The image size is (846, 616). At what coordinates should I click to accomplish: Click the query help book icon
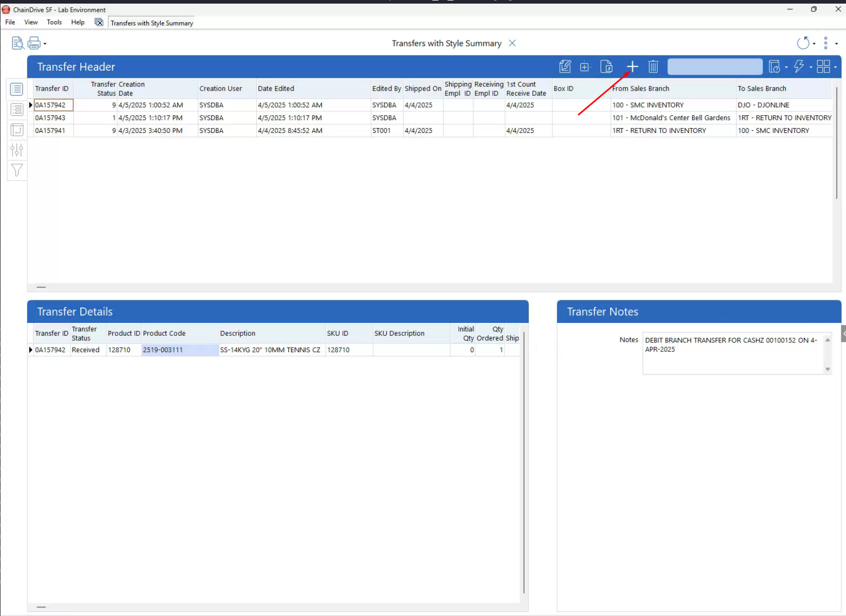(x=774, y=66)
